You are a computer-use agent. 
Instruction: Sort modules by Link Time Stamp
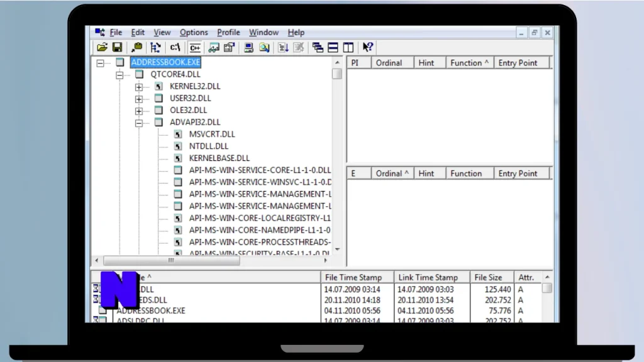tap(431, 277)
